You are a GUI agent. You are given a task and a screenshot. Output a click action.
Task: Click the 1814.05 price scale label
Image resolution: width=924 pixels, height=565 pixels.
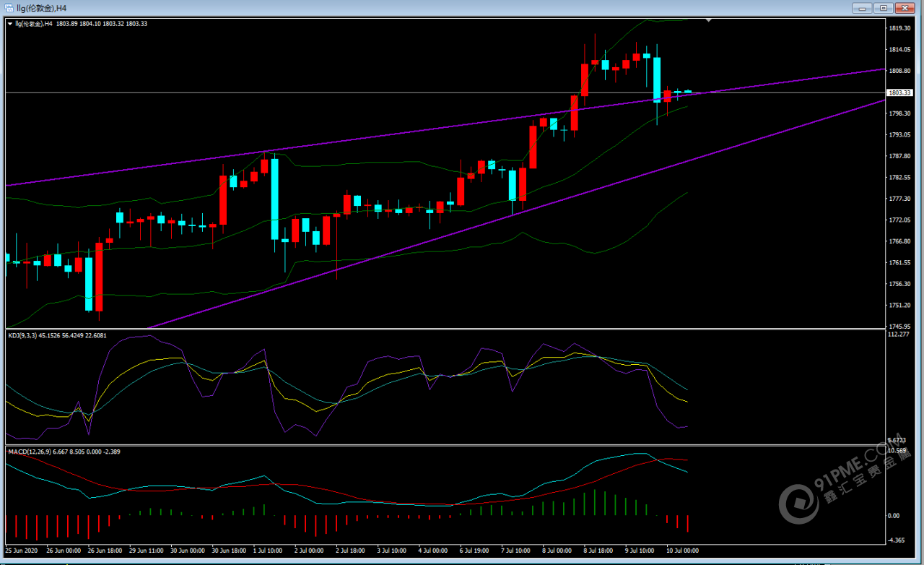pos(899,49)
